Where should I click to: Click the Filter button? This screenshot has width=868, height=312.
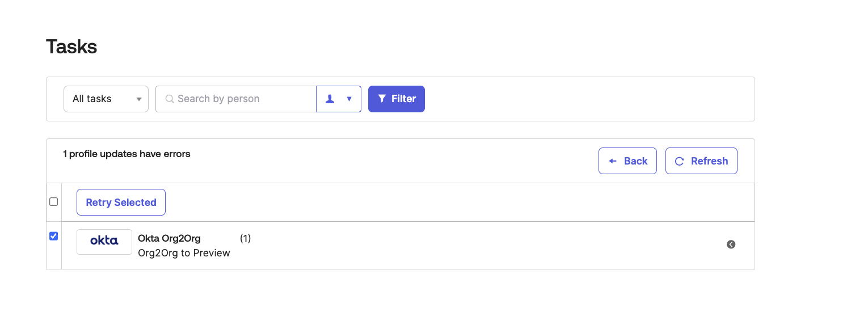tap(397, 99)
